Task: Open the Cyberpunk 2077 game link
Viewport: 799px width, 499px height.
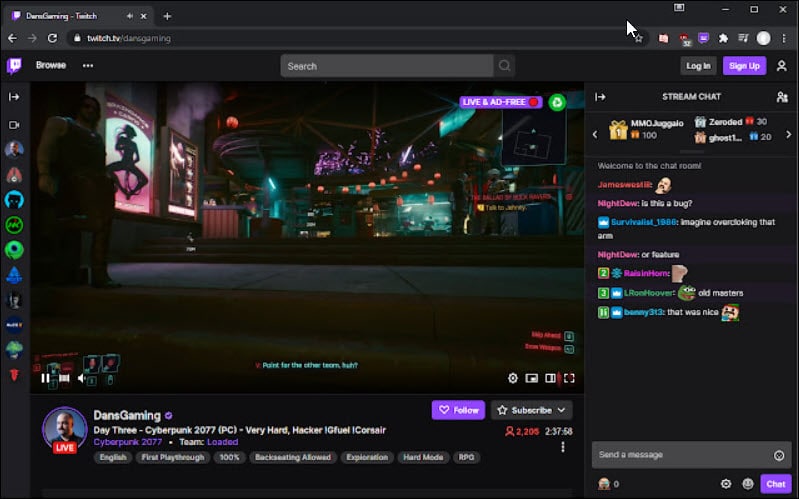Action: 128,442
